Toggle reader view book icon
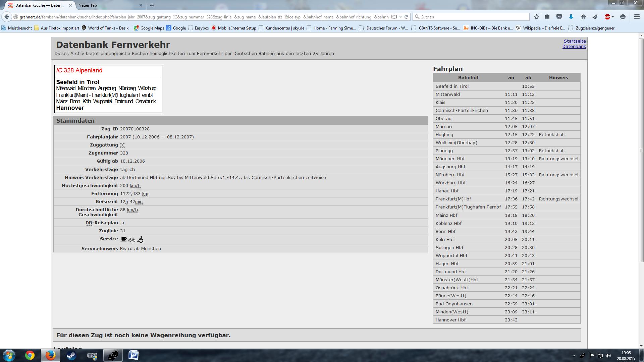 pyautogui.click(x=394, y=17)
